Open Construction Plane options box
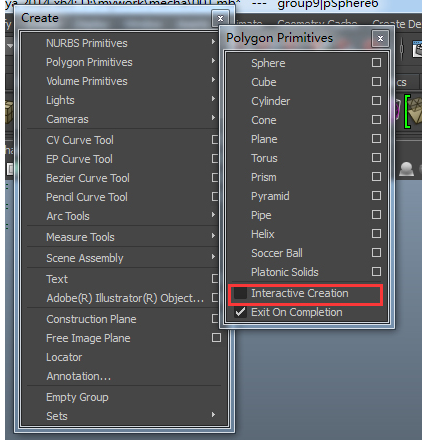Viewport: 437px width, 440px height. (215, 319)
